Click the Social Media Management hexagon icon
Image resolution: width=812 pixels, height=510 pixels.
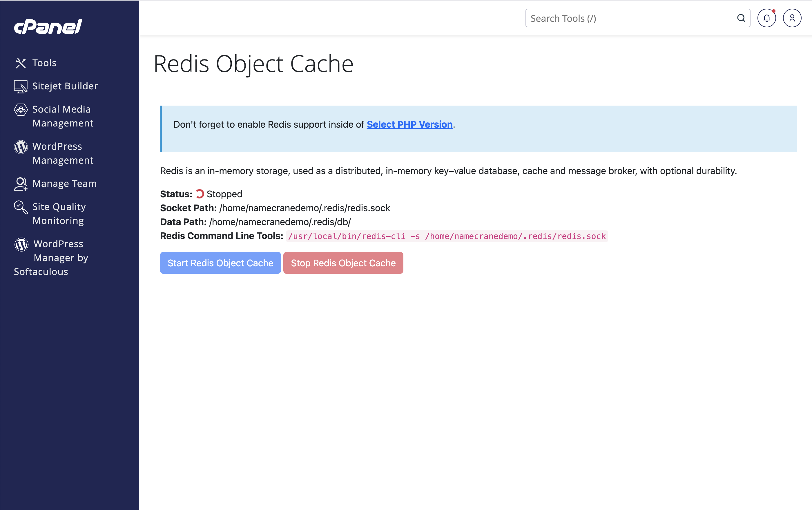(21, 110)
